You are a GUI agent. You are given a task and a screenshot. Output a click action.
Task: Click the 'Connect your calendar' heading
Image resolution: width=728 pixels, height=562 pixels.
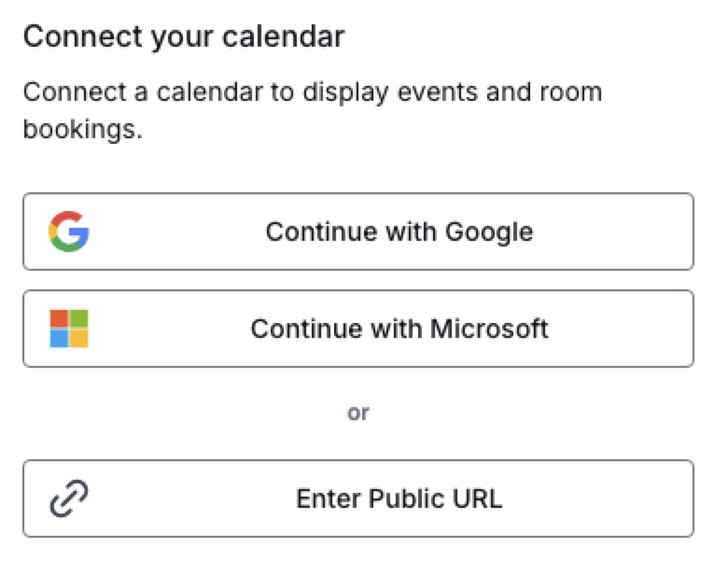coord(184,37)
